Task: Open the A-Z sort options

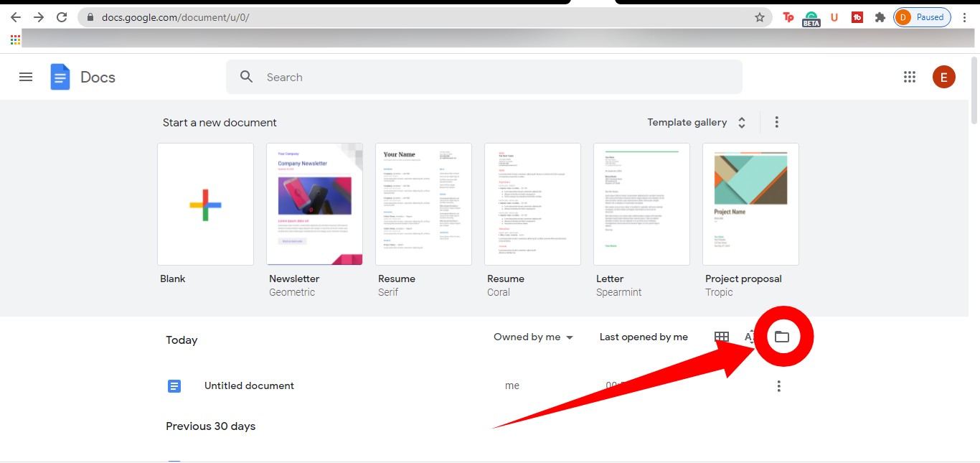Action: click(x=750, y=337)
